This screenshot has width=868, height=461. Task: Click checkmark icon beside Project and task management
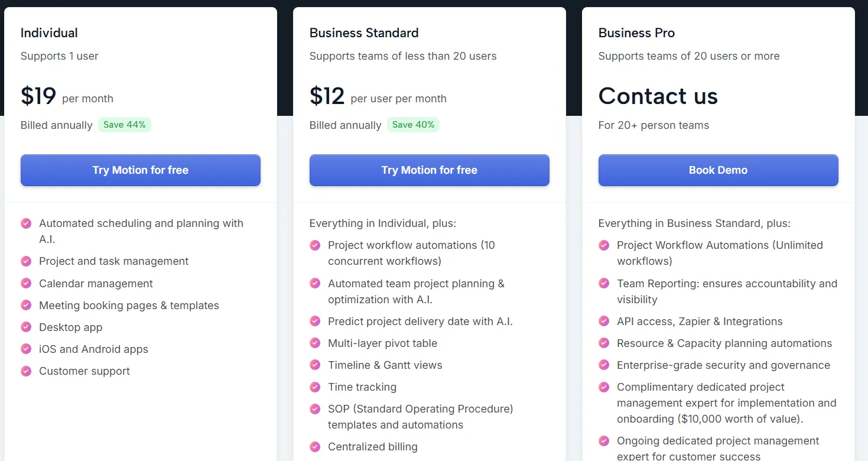(x=26, y=261)
